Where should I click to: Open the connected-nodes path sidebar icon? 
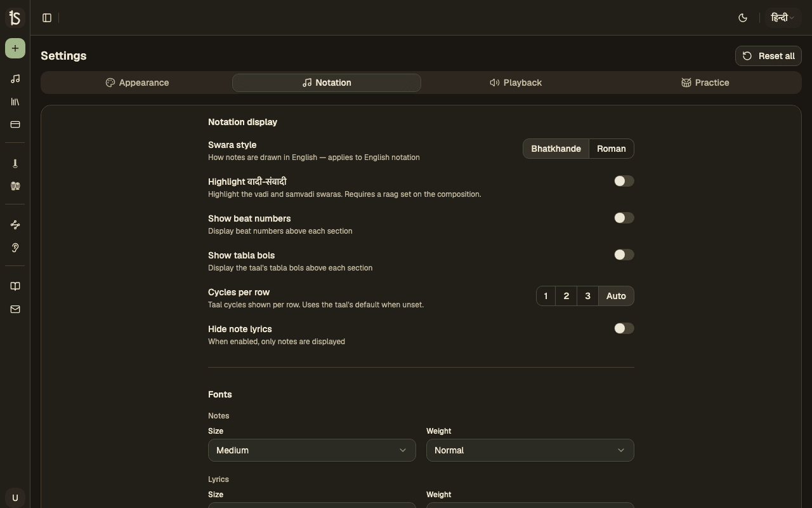tap(15, 225)
